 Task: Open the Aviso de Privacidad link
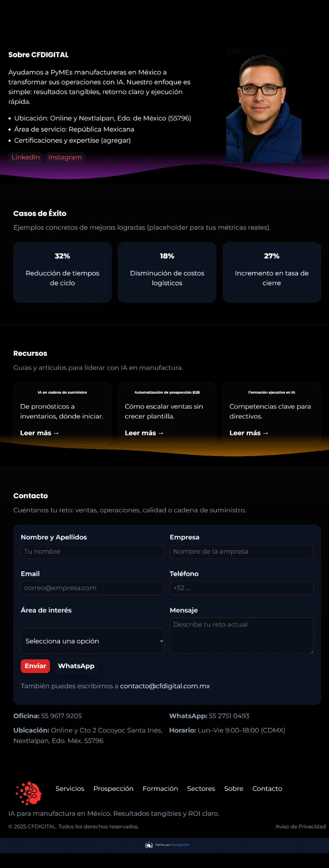click(x=300, y=826)
